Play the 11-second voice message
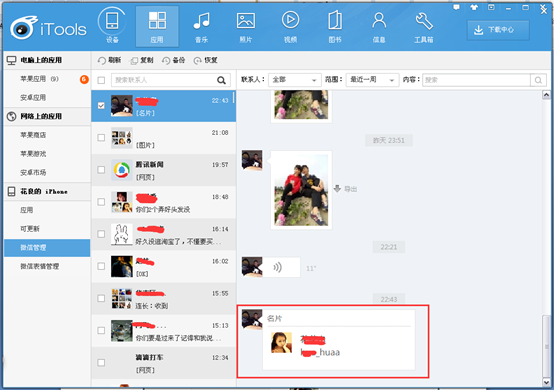Screen dimensions: 554x390 [x=282, y=267]
